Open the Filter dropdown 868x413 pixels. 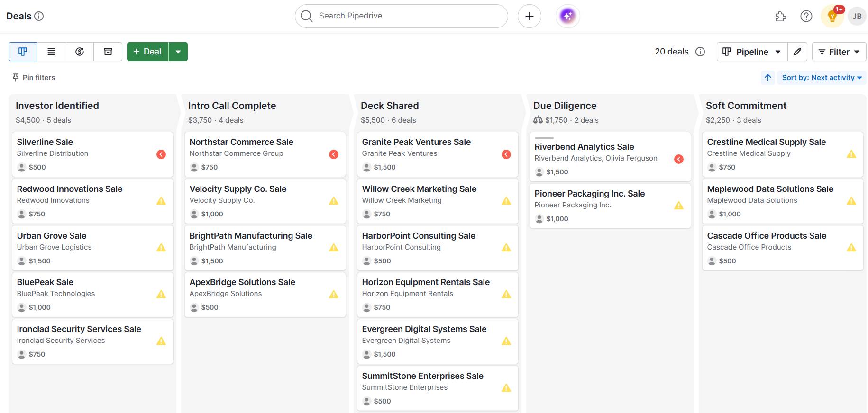point(839,52)
